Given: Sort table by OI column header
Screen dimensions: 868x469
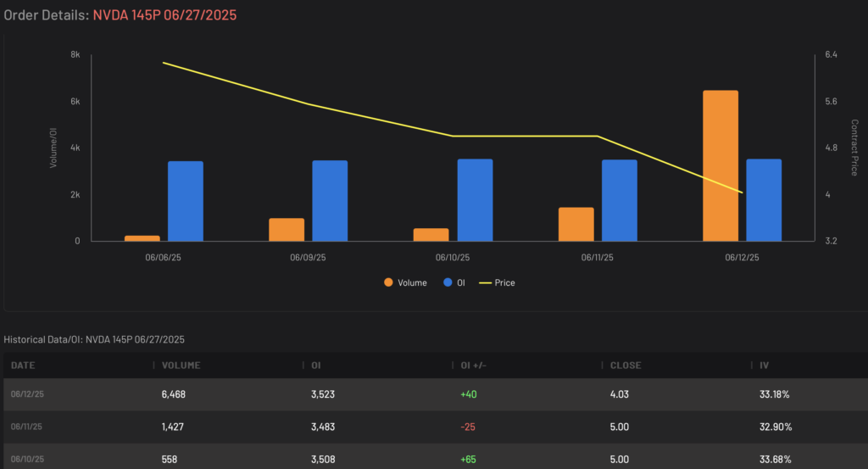Looking at the screenshot, I should [315, 366].
